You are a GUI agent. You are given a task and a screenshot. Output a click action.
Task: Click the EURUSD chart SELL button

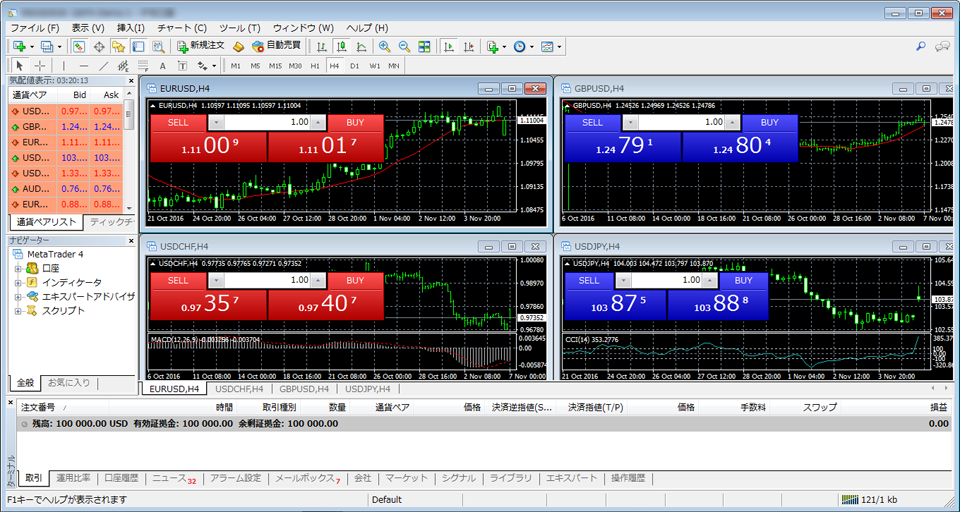click(178, 122)
